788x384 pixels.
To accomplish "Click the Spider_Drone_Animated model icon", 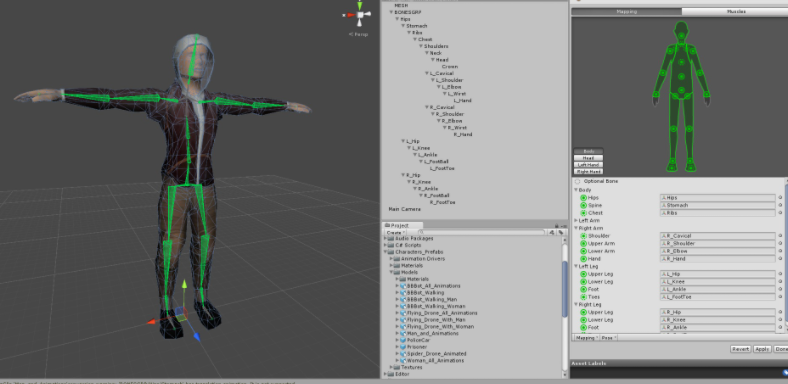I will [403, 354].
